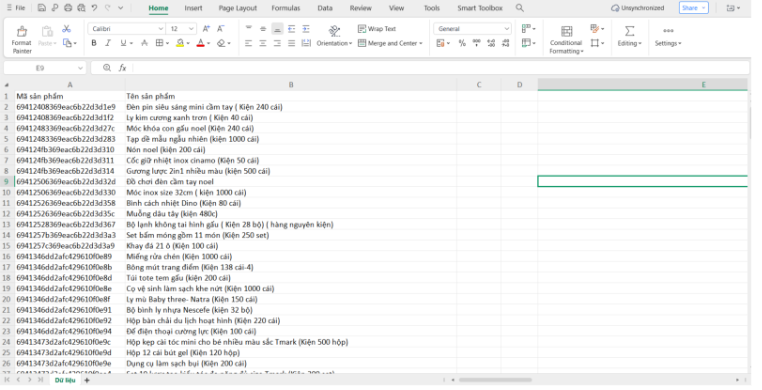Switch to the Data tab
762x390 pixels.
coord(325,8)
